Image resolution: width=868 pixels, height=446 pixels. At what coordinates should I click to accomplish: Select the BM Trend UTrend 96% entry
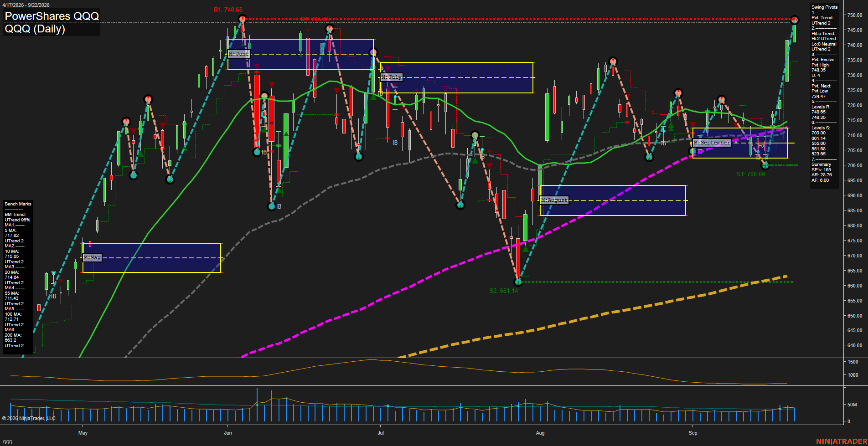[17, 217]
